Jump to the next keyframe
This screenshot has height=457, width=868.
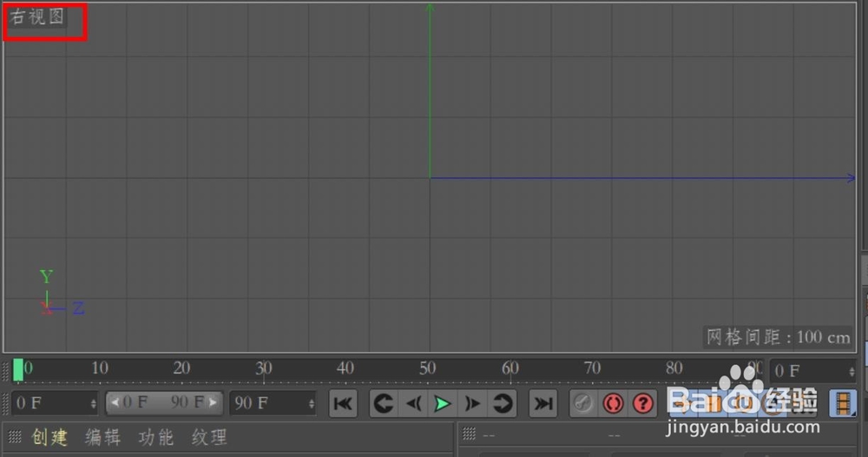click(503, 403)
